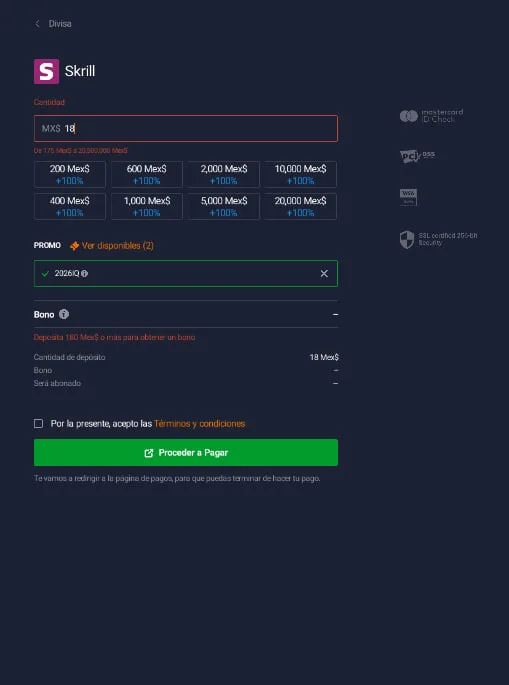Click the PCI DSS badge
Image resolution: width=509 pixels, height=685 pixels.
click(418, 156)
